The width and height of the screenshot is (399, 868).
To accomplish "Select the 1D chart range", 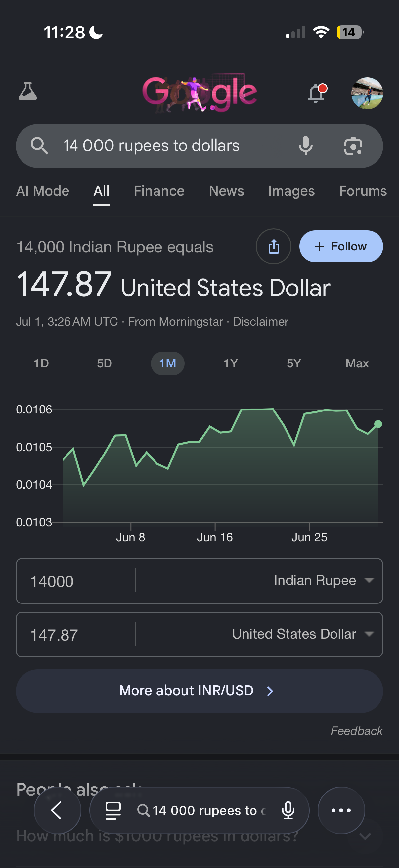I will 41,363.
